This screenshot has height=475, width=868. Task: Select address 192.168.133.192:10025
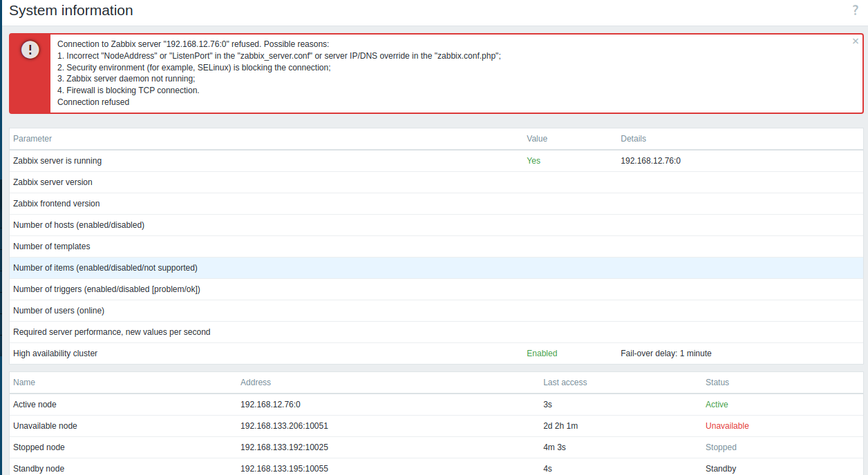(284, 447)
